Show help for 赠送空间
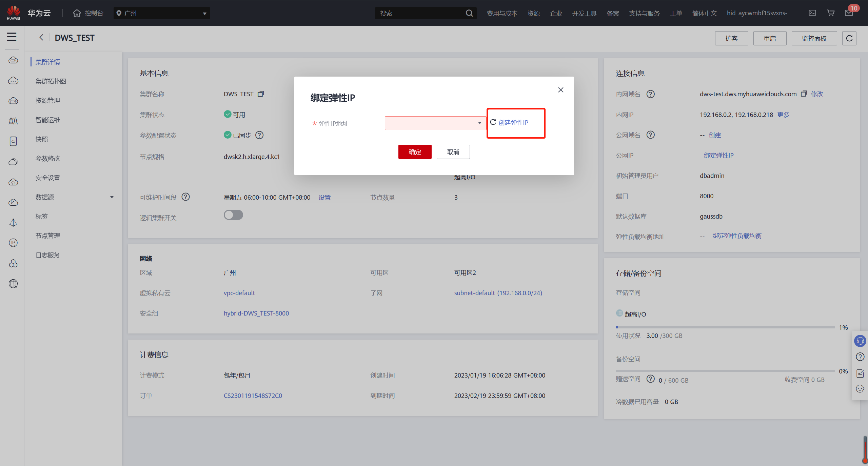This screenshot has width=868, height=466. pyautogui.click(x=650, y=379)
